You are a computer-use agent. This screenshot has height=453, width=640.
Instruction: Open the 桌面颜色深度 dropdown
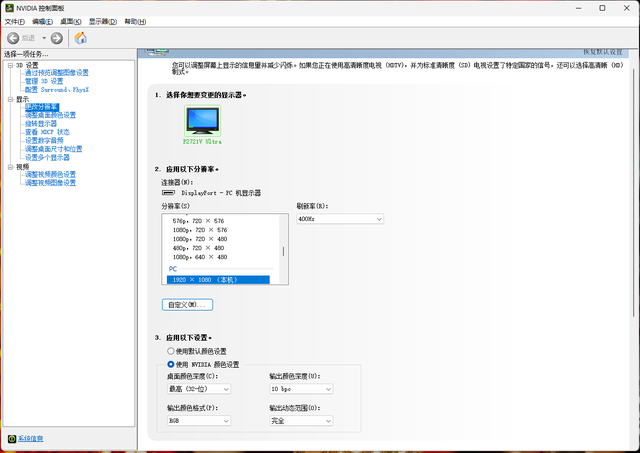(x=199, y=389)
